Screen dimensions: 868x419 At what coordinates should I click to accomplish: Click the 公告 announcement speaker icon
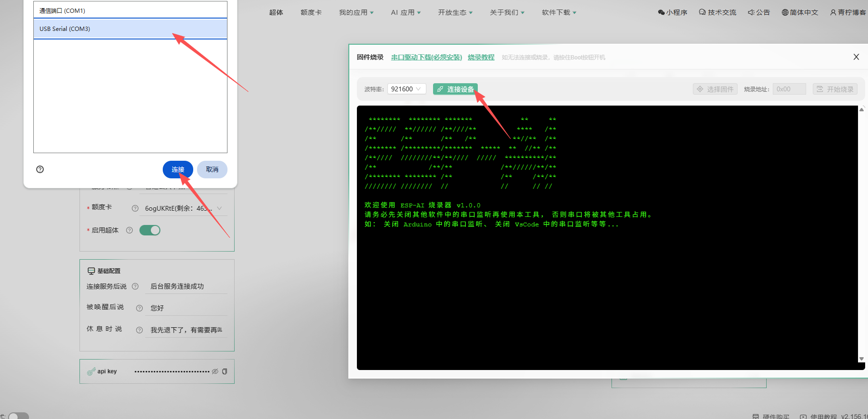[x=751, y=12]
